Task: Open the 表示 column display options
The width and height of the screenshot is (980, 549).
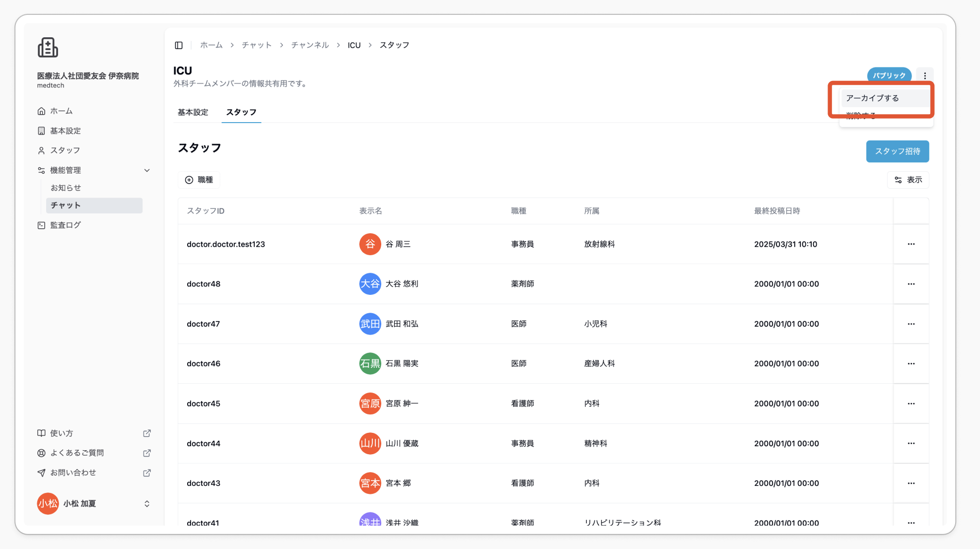Action: tap(908, 180)
